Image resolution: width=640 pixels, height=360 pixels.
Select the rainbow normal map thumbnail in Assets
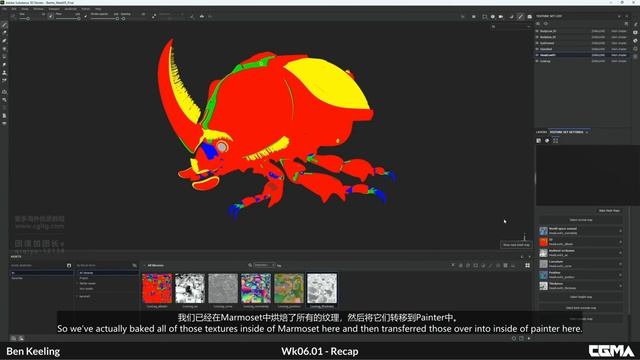pyautogui.click(x=256, y=288)
